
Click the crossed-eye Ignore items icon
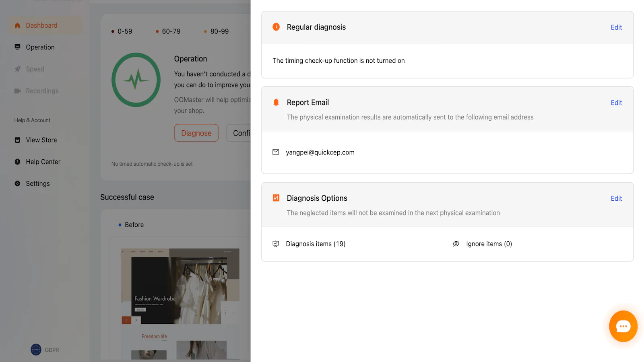pos(456,244)
